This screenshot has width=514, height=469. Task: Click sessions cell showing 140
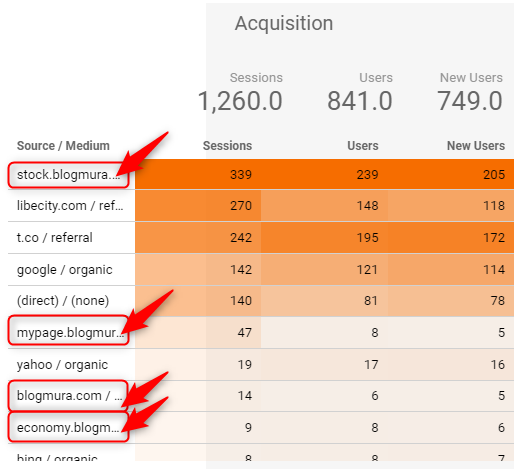pyautogui.click(x=241, y=301)
